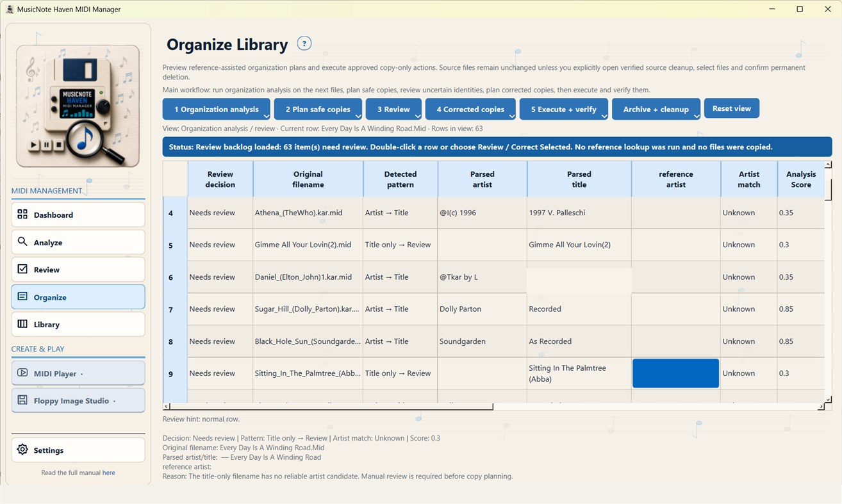Expand the Organization analysis dropdown arrow
This screenshot has height=504, width=842.
click(266, 116)
